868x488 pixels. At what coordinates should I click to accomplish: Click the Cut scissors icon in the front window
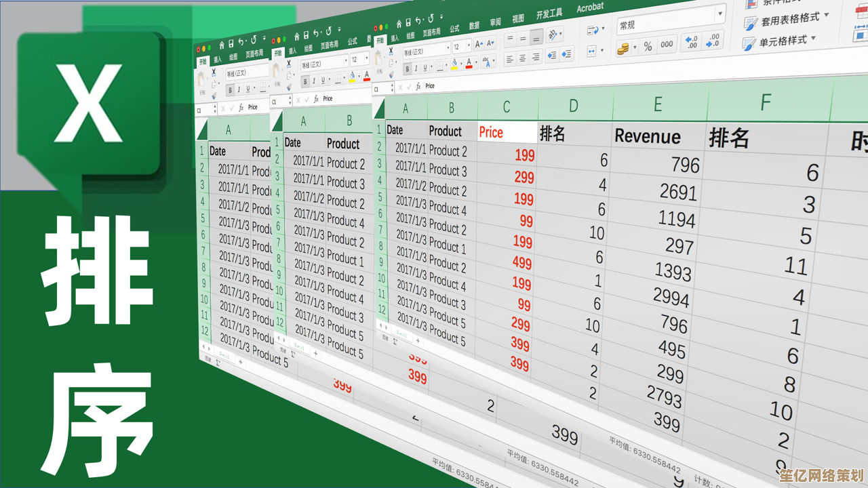(391, 51)
